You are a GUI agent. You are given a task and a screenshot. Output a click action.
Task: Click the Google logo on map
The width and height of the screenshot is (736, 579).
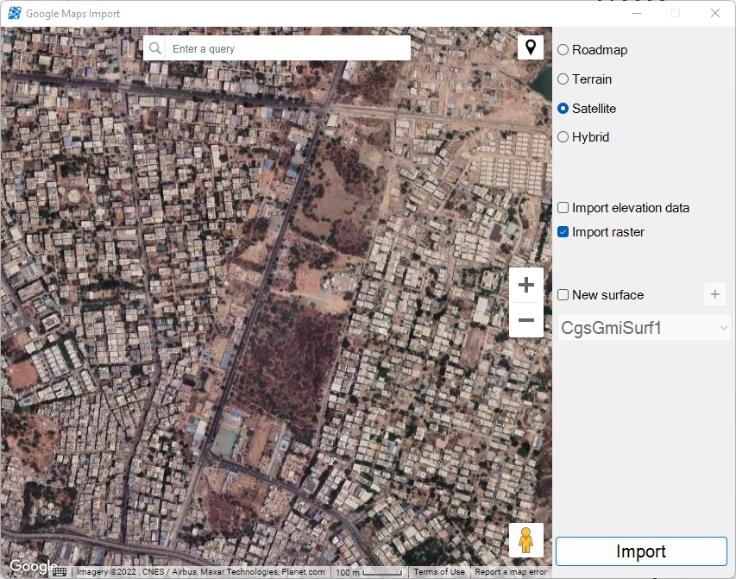click(x=28, y=567)
